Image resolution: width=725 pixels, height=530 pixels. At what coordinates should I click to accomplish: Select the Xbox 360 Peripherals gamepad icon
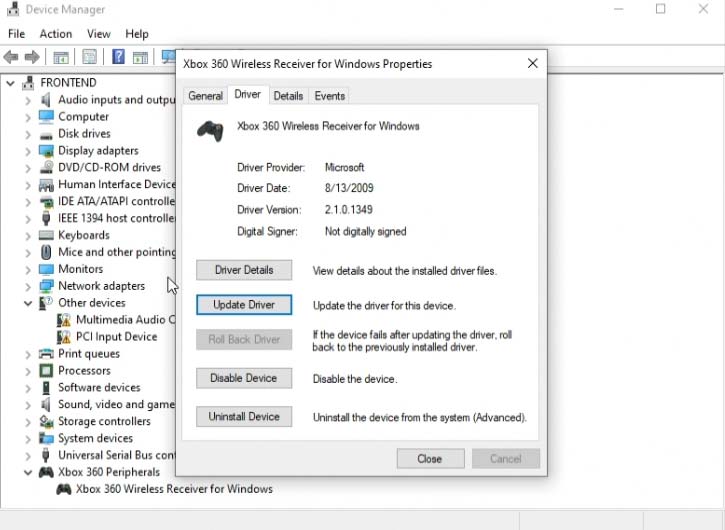(x=46, y=472)
